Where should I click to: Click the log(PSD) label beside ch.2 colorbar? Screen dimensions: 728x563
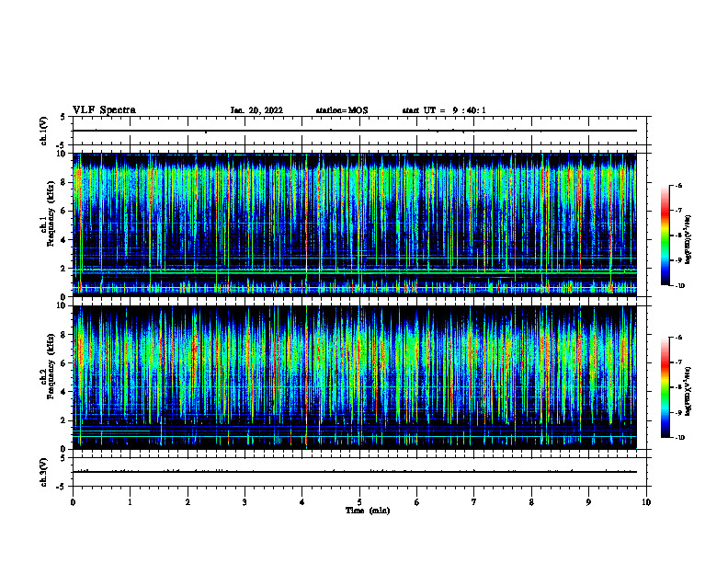click(x=688, y=392)
